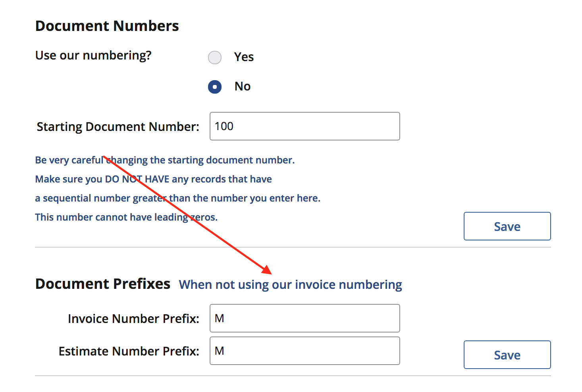The height and width of the screenshot is (392, 582).
Task: Focus the Invoice Number Prefix field
Action: click(x=304, y=318)
